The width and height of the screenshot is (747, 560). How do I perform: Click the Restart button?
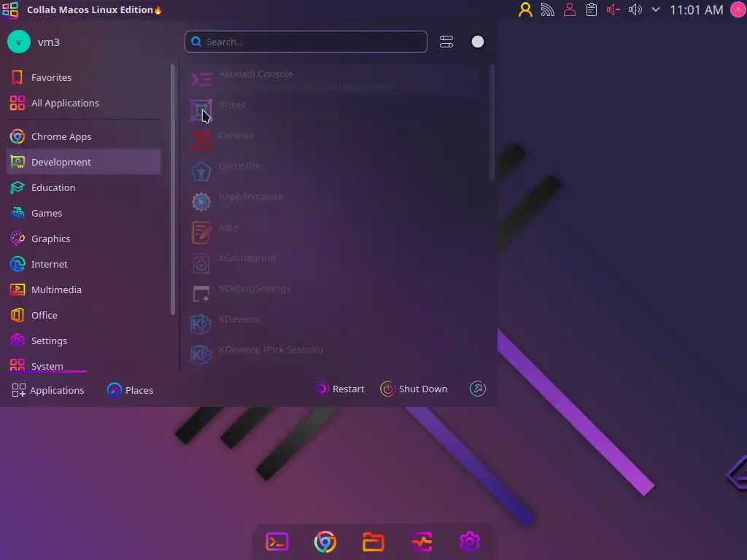click(340, 389)
